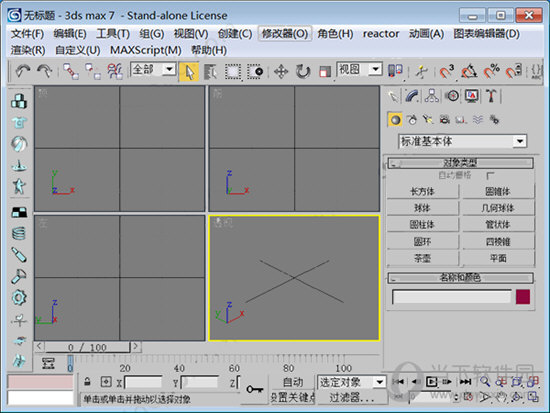Open the crimson object color swatch
The image size is (550, 413).
(523, 297)
